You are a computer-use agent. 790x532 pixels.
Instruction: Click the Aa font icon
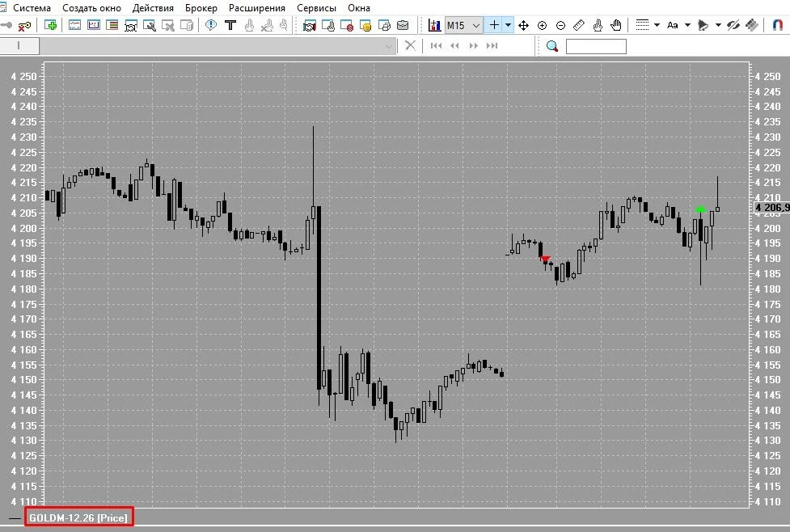(x=673, y=25)
